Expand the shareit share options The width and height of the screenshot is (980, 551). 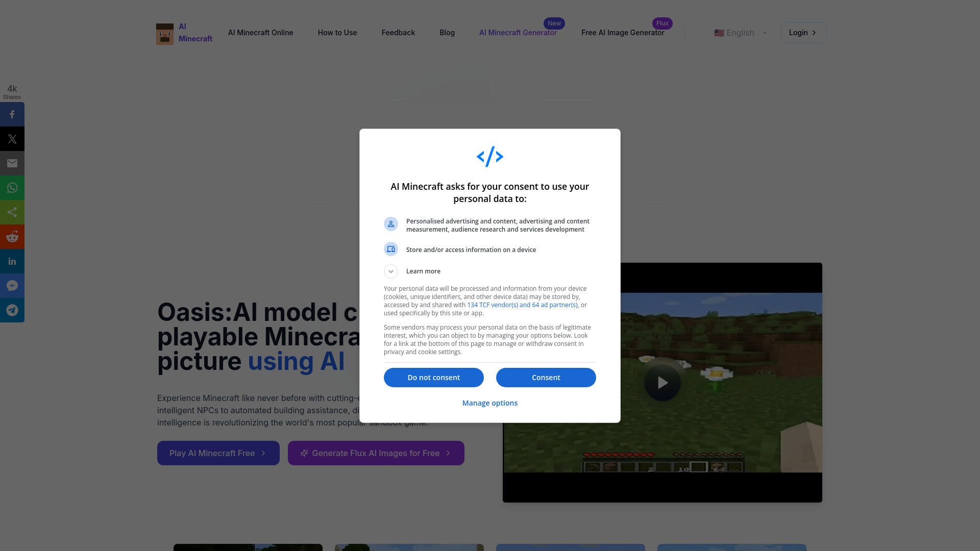12,213
